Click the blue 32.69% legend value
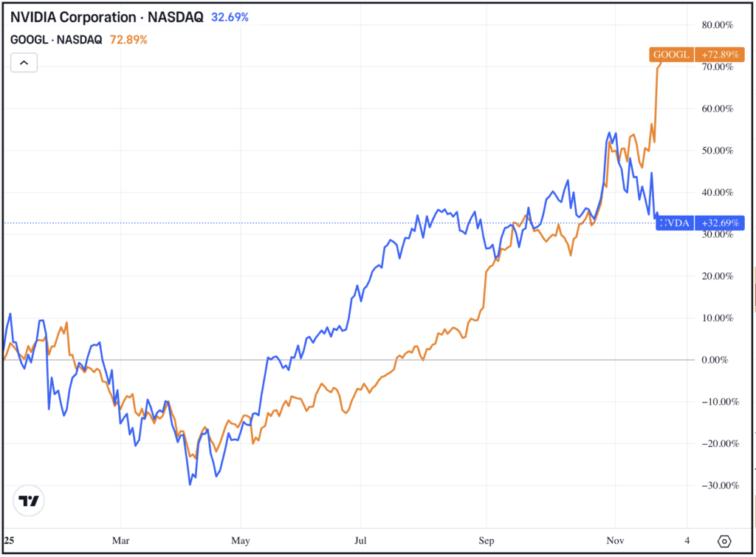The height and width of the screenshot is (557, 756). [x=230, y=17]
